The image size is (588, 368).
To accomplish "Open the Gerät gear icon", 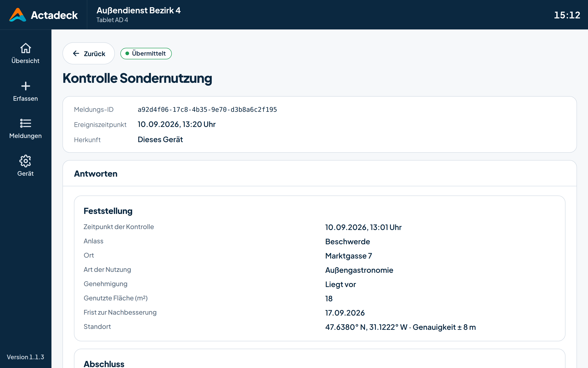I will [x=26, y=161].
